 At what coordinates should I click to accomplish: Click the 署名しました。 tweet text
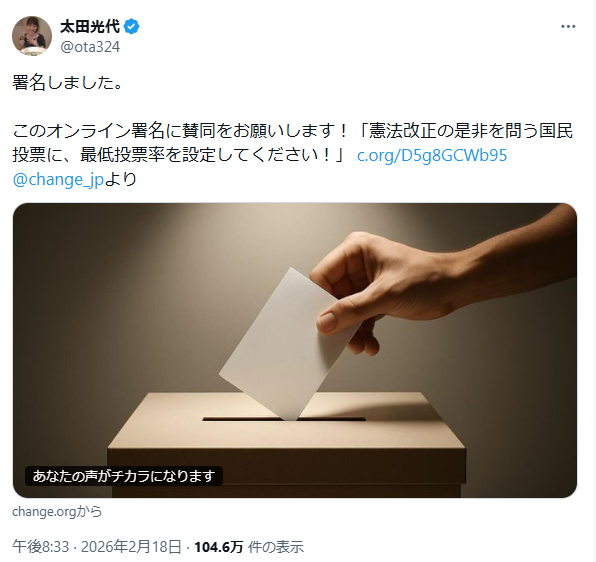(68, 82)
